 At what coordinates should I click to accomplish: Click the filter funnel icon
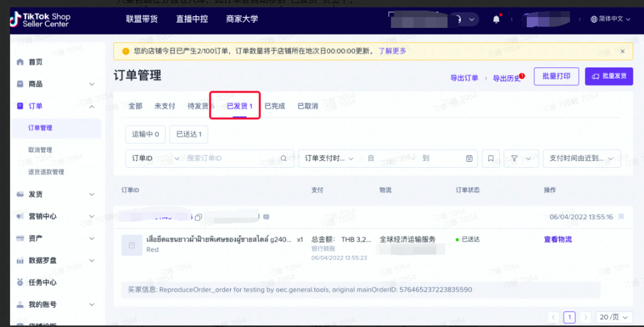point(521,159)
